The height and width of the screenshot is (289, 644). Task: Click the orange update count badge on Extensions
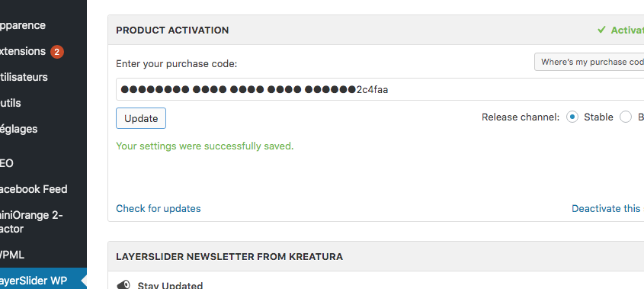tap(57, 52)
